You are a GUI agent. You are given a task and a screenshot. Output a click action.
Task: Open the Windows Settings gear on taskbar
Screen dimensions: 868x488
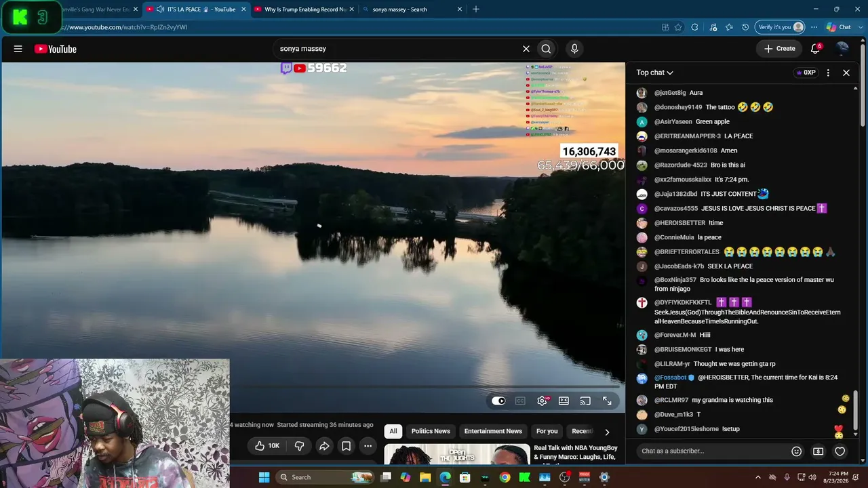click(604, 477)
